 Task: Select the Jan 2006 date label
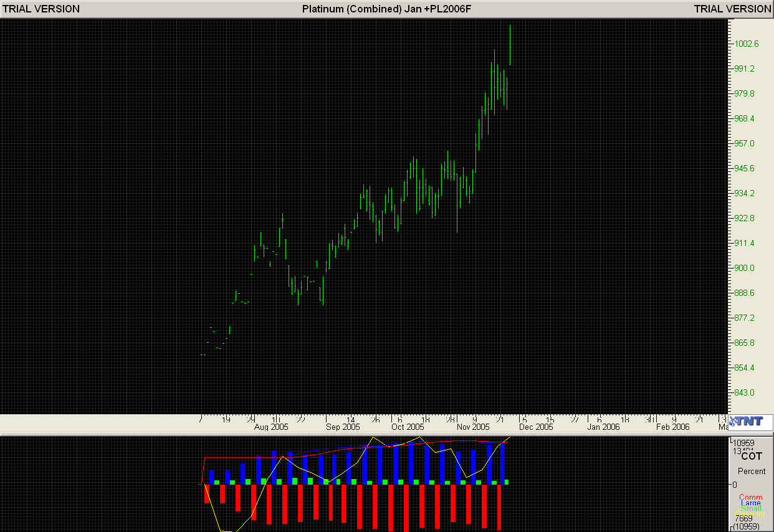click(603, 427)
